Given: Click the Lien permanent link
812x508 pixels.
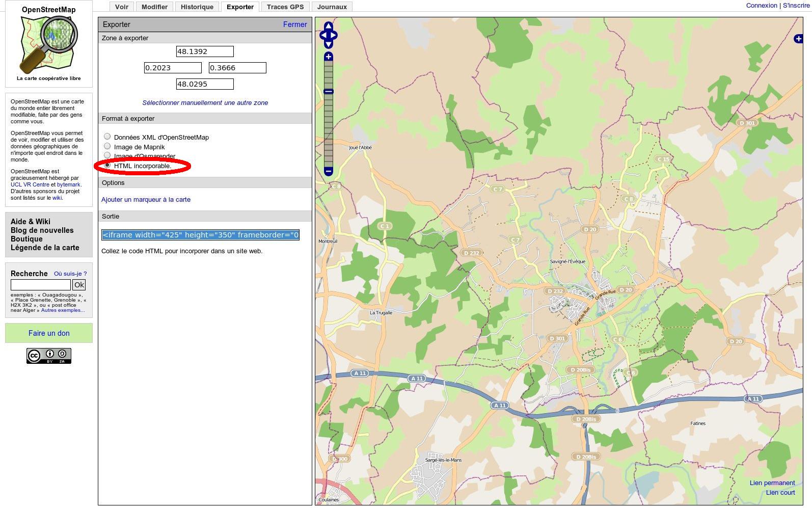Looking at the screenshot, I should pos(772,483).
